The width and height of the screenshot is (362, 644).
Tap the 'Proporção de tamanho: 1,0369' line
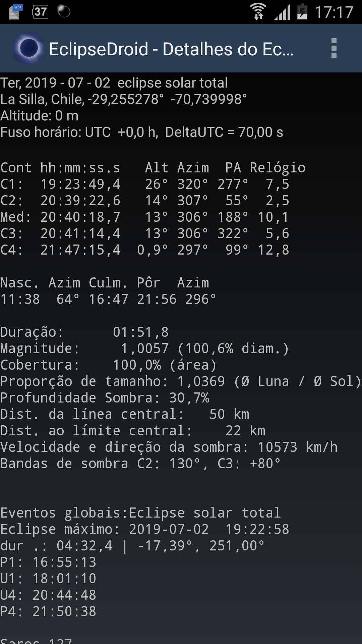click(181, 381)
